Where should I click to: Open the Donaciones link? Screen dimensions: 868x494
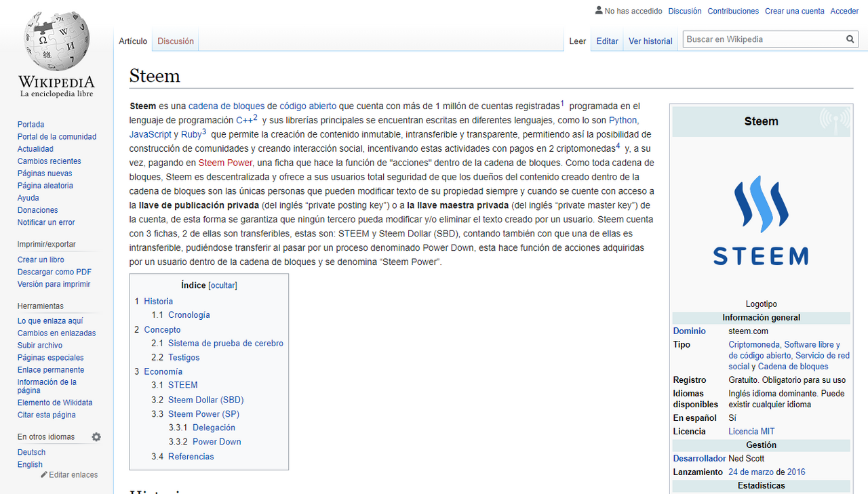tap(38, 210)
